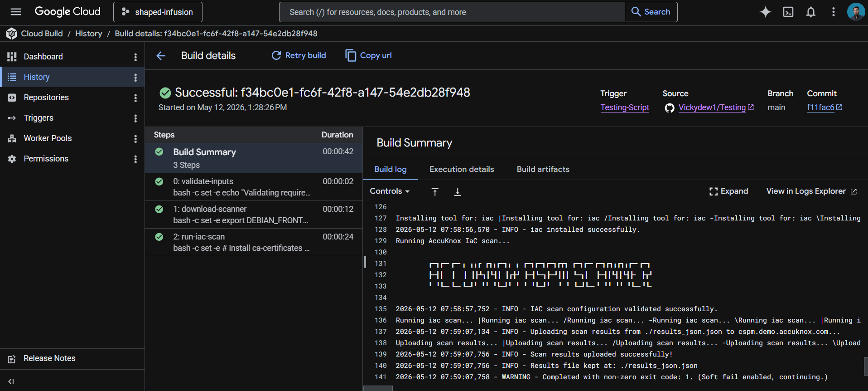The height and width of the screenshot is (391, 868).
Task: Click the branch value main
Action: (776, 108)
